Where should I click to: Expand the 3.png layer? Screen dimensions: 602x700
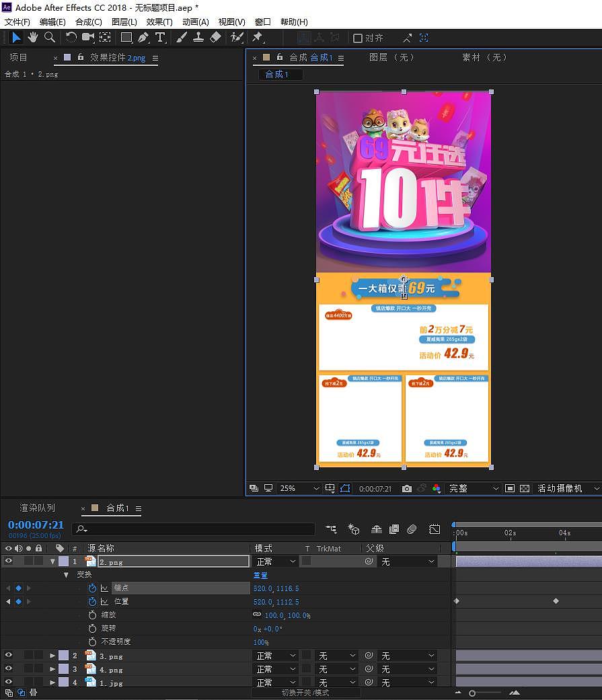(x=52, y=656)
